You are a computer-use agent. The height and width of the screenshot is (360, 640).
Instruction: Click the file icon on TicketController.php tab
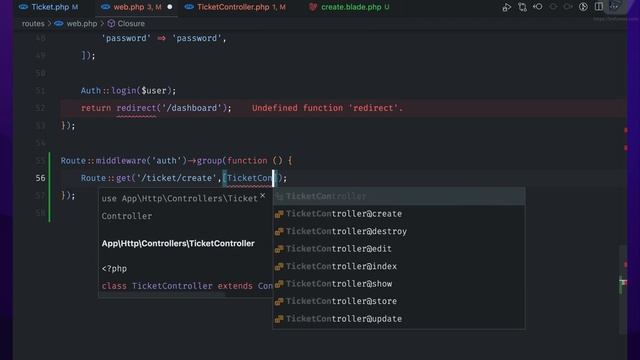[189, 7]
